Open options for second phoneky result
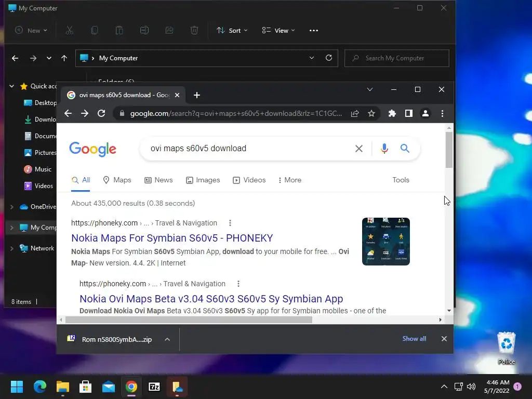The image size is (532, 399). tap(238, 284)
